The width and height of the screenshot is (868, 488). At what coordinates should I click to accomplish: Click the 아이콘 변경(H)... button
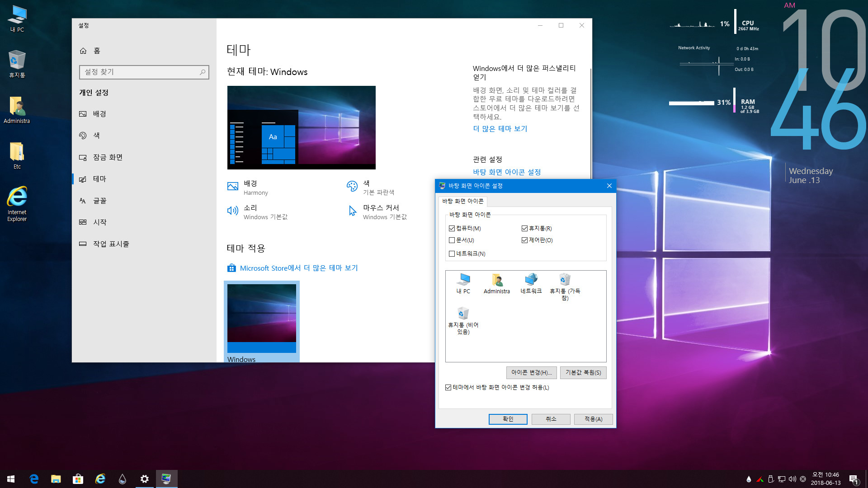(531, 373)
